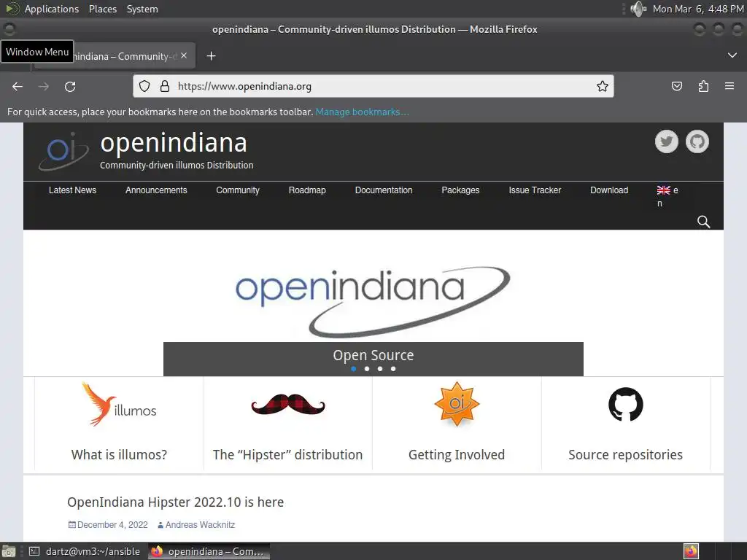Click the orange oi sun badge

(457, 404)
